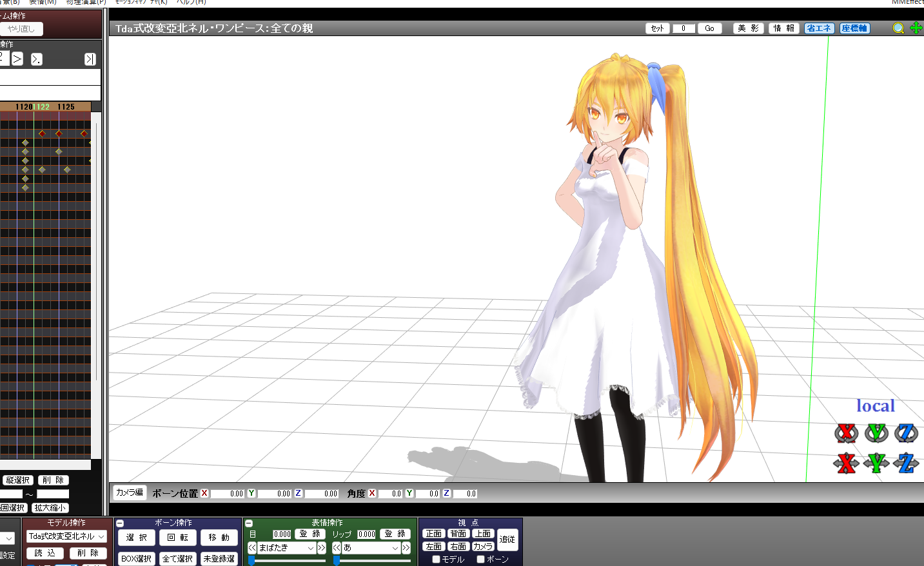Click the Y axis move arrows icon

tap(876, 463)
